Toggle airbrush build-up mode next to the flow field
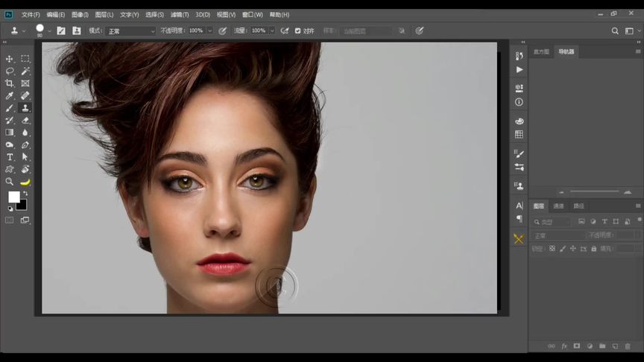 285,31
